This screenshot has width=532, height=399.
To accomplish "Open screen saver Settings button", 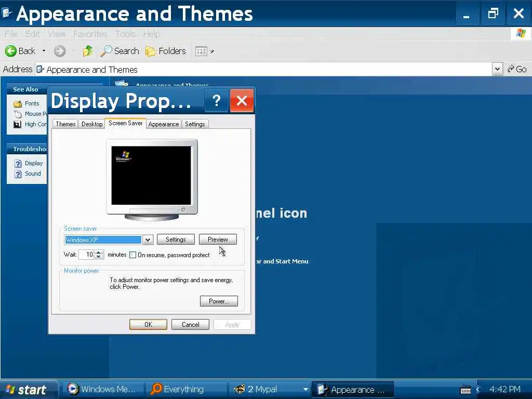I will [176, 240].
